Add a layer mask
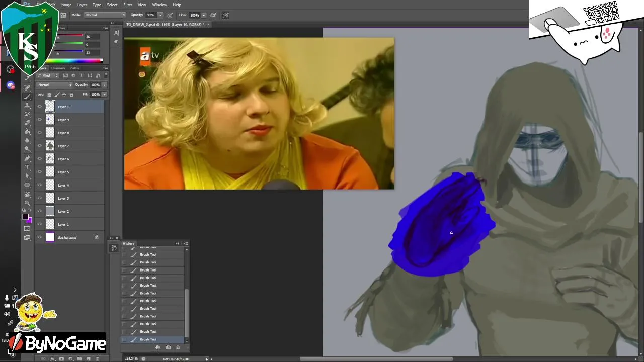The width and height of the screenshot is (644, 362). click(61, 359)
